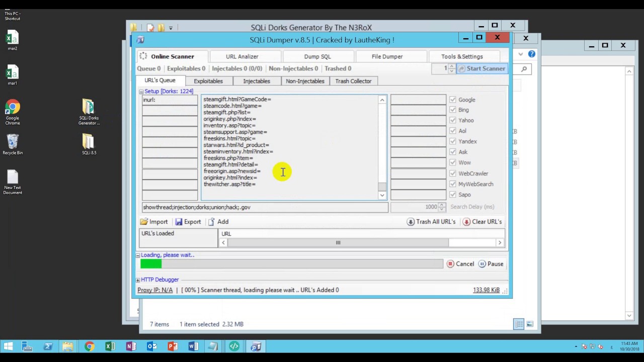
Task: Select the SQLi 8.5 desktop folder
Action: tap(89, 144)
